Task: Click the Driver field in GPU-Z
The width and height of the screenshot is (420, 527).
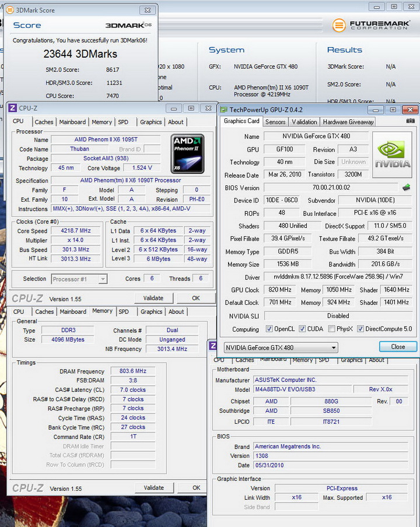Action: [x=338, y=276]
